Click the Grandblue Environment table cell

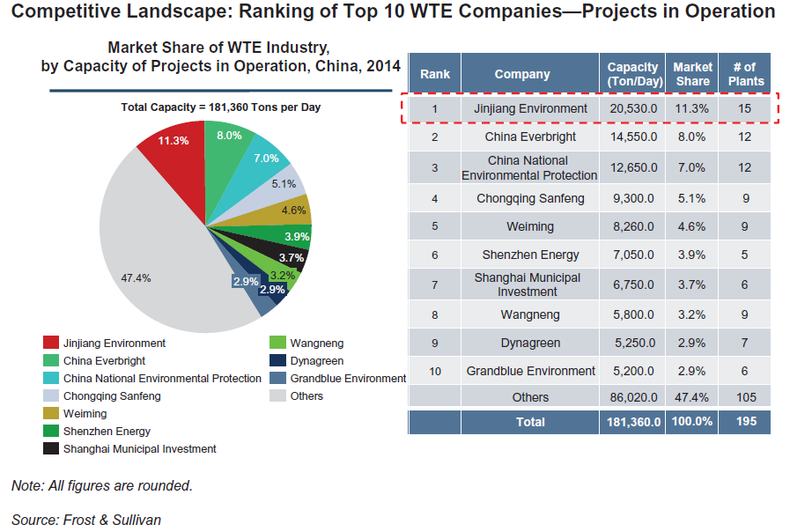(530, 371)
